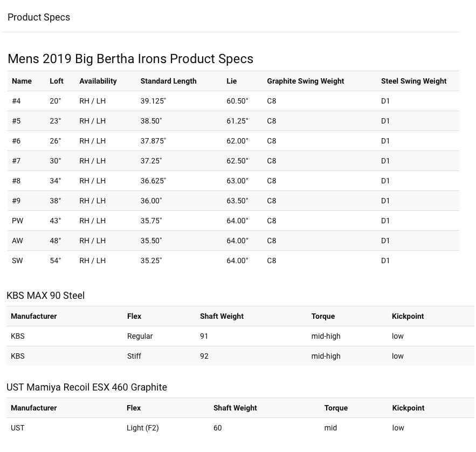This screenshot has width=476, height=452.
Task: Select the 35.50" standard length cell
Action: [151, 241]
